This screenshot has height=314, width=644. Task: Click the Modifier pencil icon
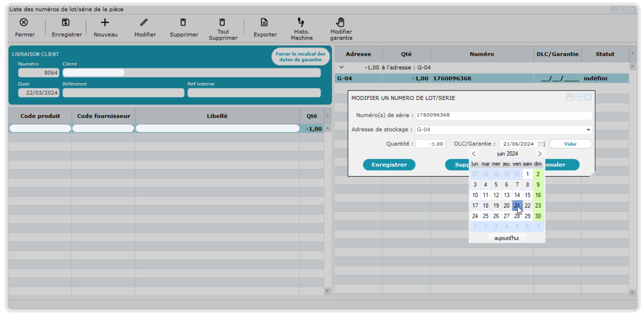144,22
